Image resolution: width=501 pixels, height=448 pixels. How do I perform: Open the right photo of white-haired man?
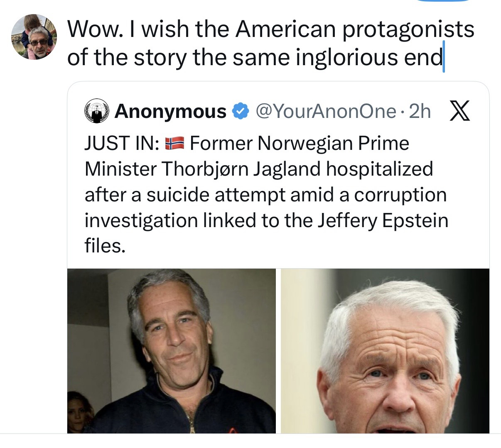coord(385,351)
